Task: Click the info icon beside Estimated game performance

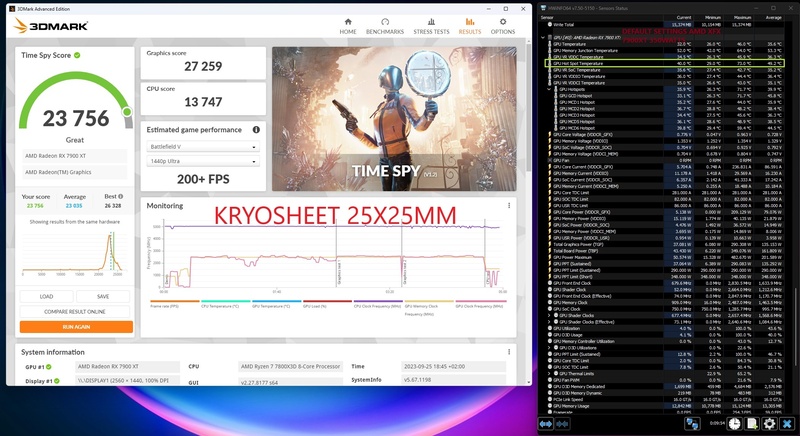Action: click(x=256, y=130)
